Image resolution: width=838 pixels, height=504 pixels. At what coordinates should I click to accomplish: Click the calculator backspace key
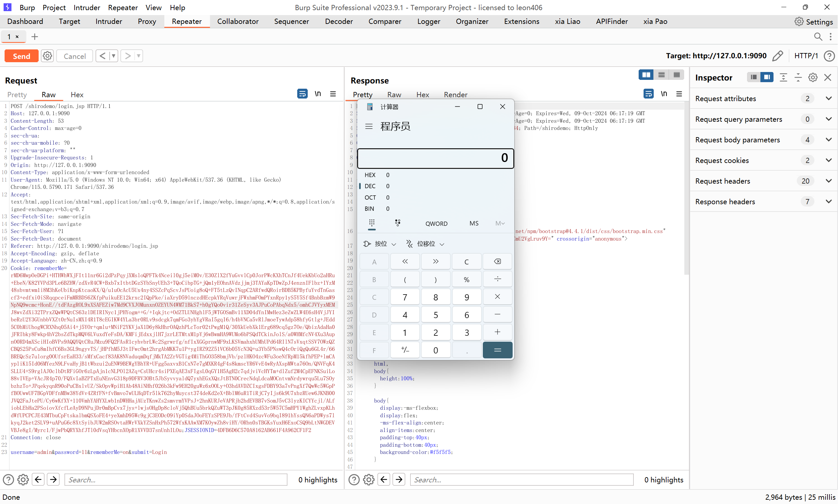pos(497,261)
